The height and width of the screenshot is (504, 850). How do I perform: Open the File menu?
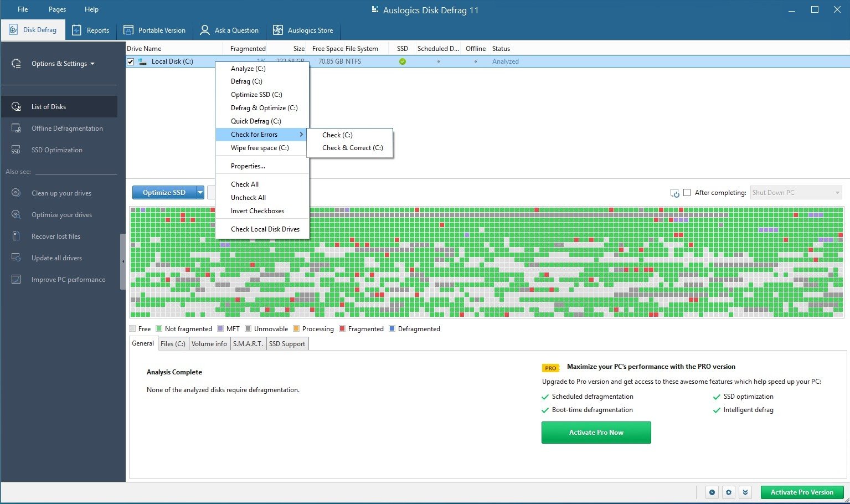coord(23,9)
